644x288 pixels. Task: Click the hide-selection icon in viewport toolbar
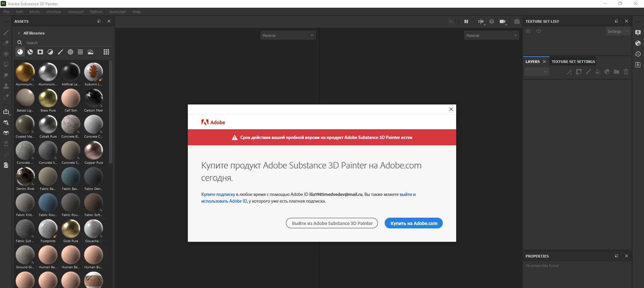[x=451, y=21]
